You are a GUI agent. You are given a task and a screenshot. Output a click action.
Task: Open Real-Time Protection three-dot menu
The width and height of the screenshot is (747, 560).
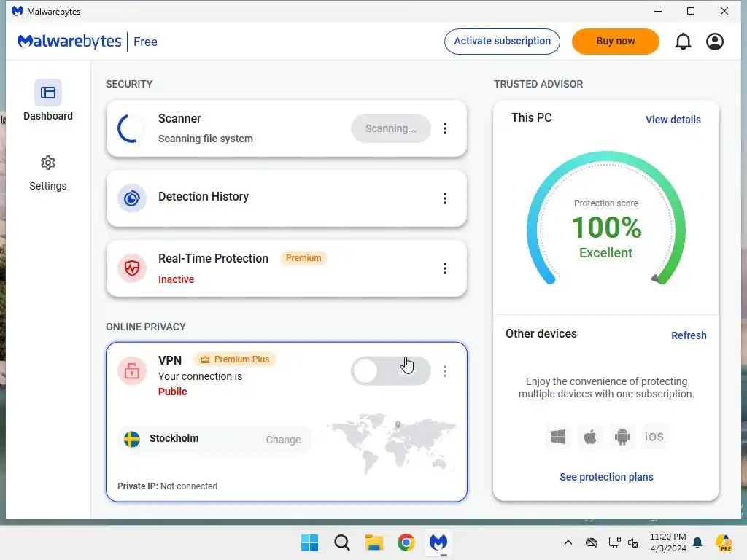[444, 268]
